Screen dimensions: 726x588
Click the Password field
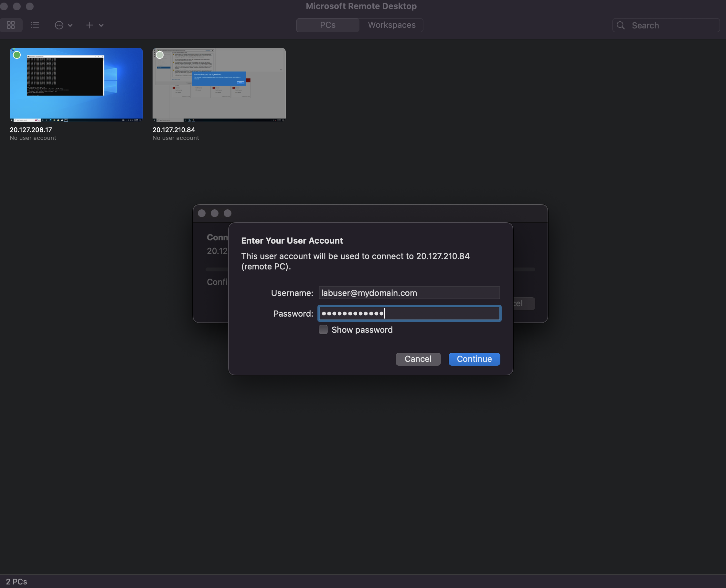[409, 313]
